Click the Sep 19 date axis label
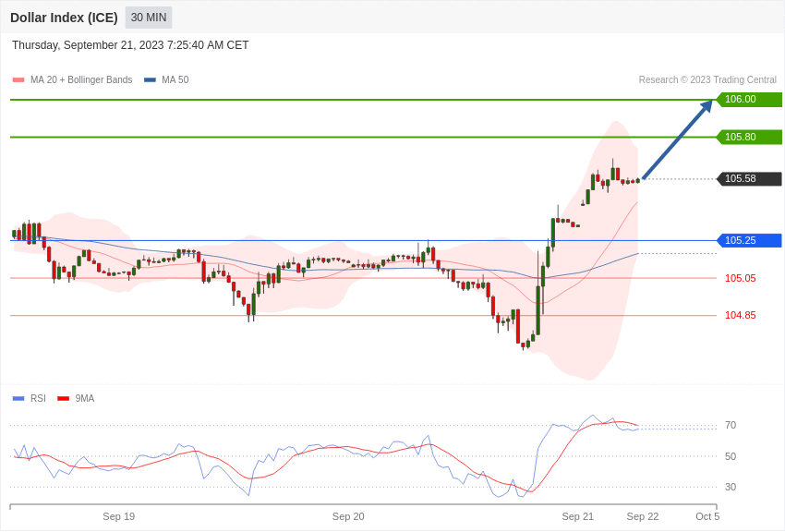The width and height of the screenshot is (785, 532). pyautogui.click(x=118, y=516)
